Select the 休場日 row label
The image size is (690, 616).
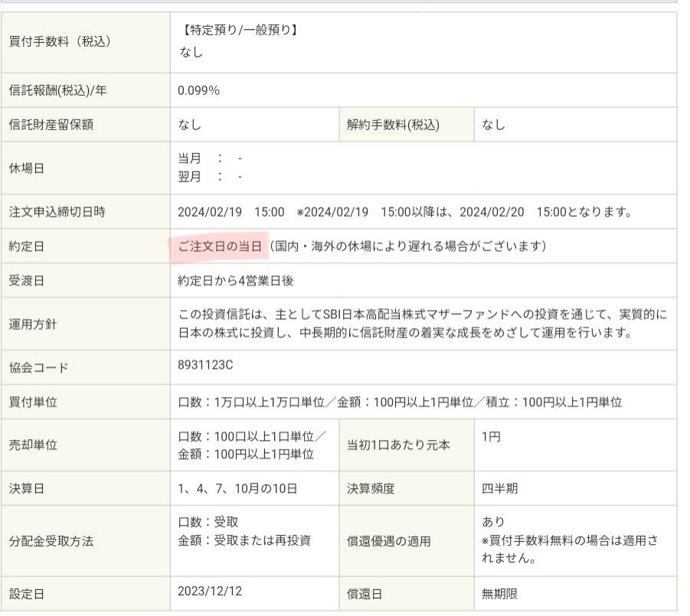pos(26,168)
